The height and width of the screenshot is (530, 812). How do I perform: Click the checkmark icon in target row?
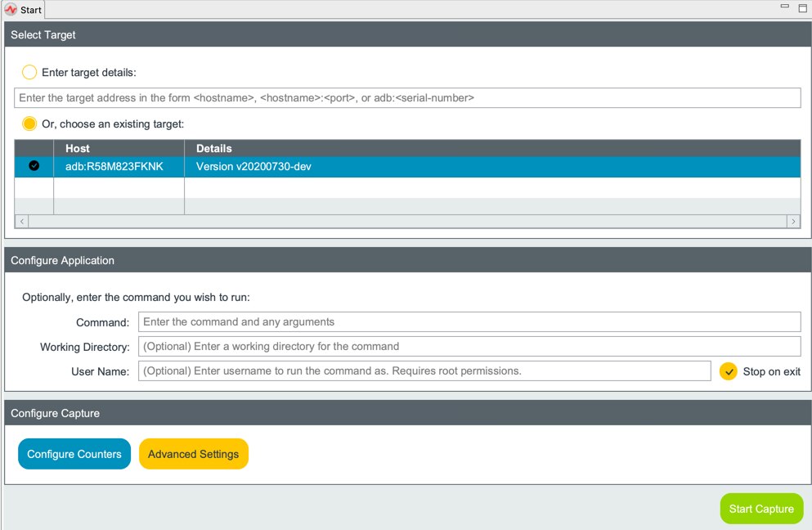tap(34, 166)
